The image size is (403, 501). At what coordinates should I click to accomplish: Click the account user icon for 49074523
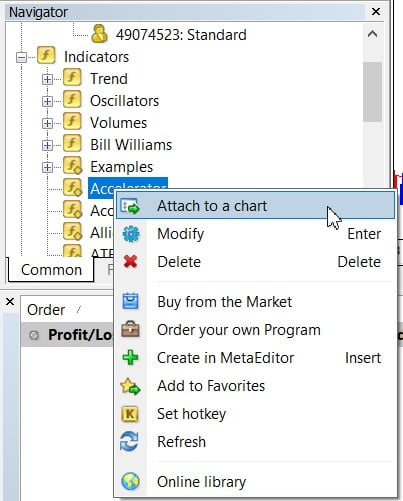pos(99,34)
